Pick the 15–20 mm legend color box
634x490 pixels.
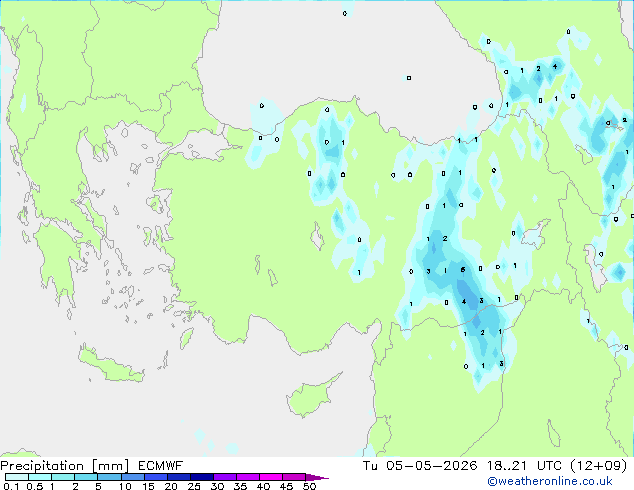pos(156,477)
